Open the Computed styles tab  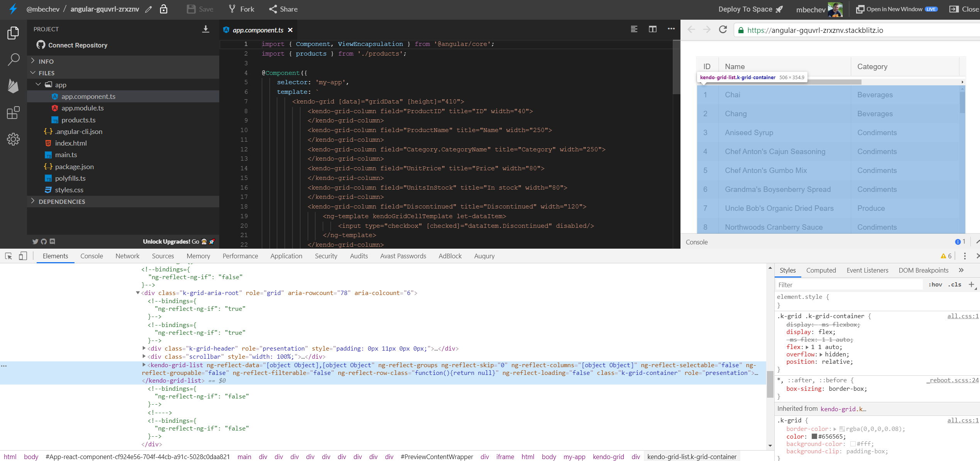pos(821,270)
